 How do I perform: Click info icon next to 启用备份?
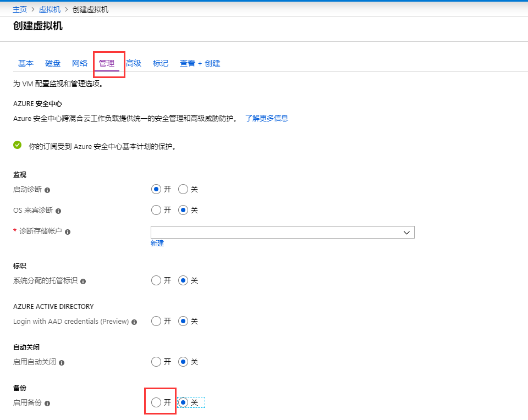(47, 404)
